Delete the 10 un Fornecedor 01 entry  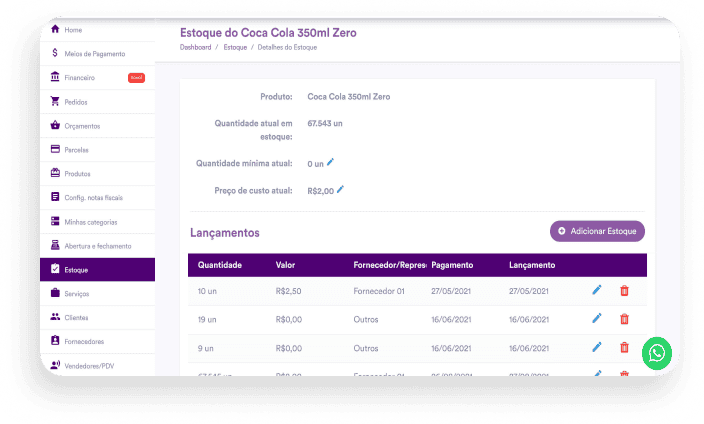[624, 291]
